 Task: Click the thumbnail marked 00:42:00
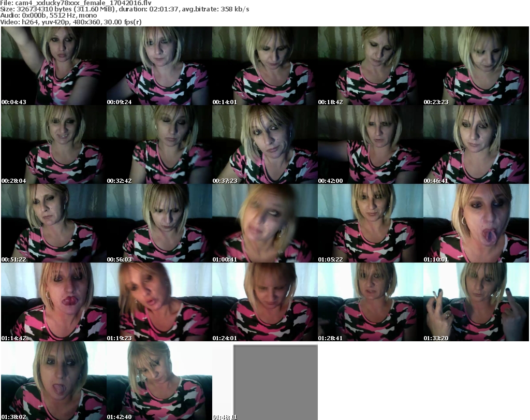pyautogui.click(x=371, y=144)
